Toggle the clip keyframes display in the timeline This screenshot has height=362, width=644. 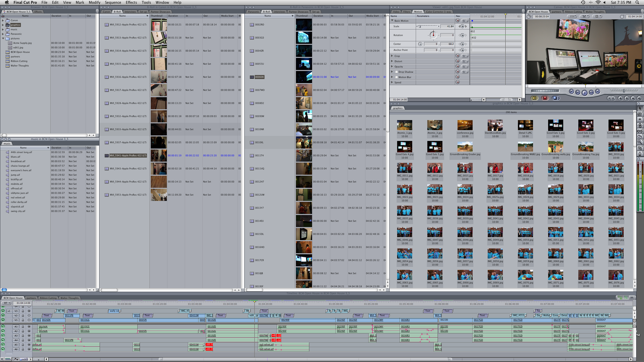click(x=16, y=359)
